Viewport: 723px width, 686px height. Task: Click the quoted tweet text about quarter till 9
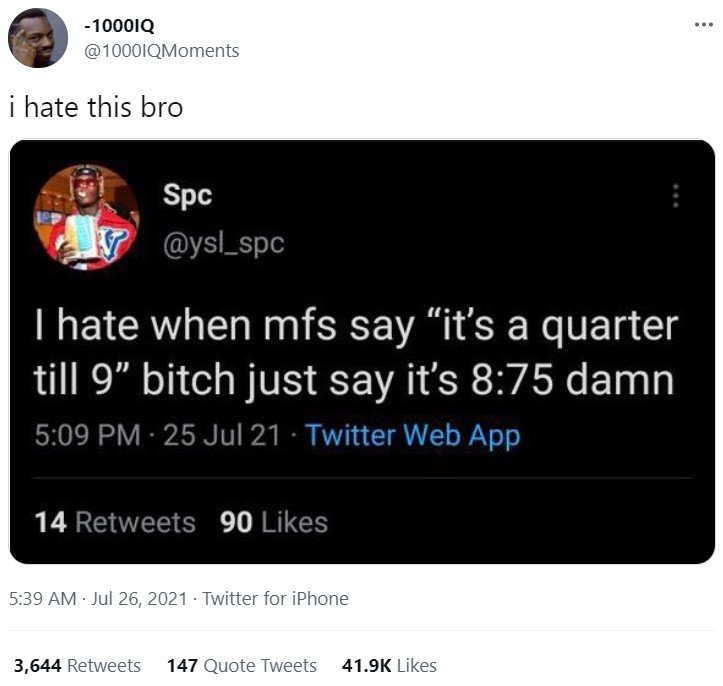pos(356,353)
